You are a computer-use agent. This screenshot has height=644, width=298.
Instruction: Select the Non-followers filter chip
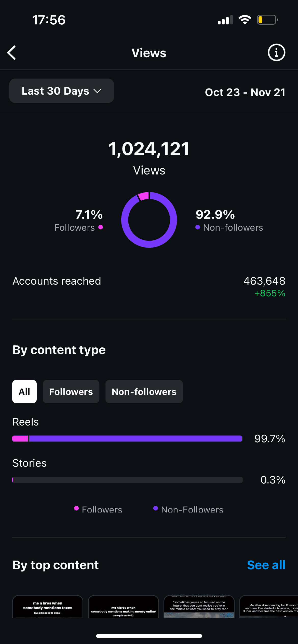[144, 391]
